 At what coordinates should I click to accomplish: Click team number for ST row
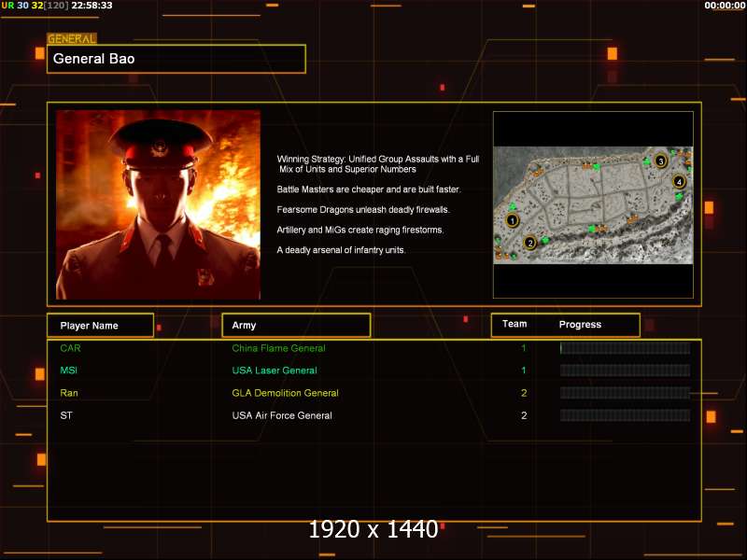524,415
